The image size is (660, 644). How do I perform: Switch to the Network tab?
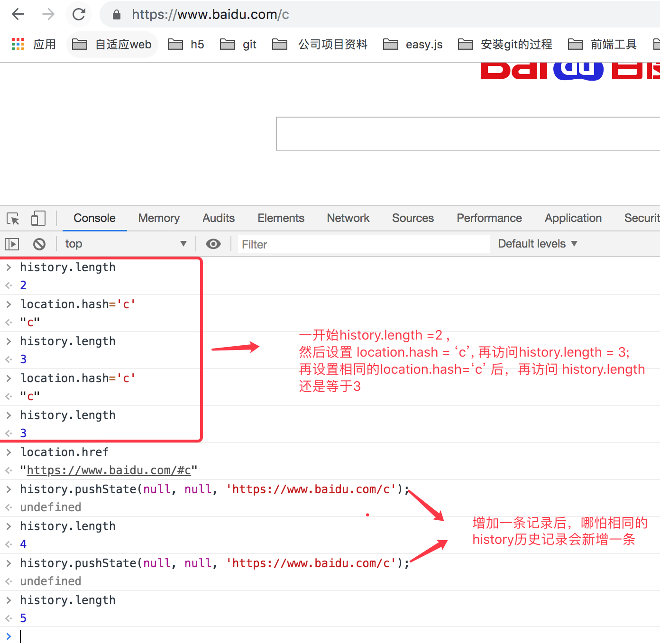(x=348, y=218)
